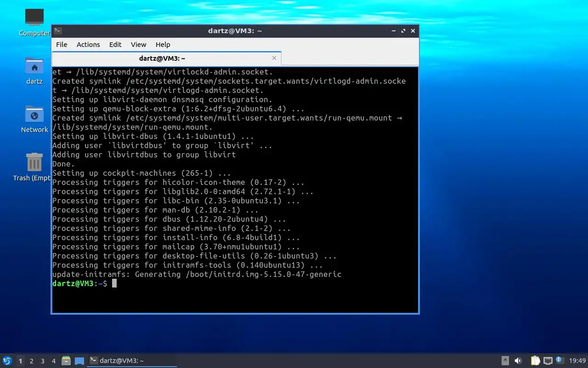Switch to workspace 2
This screenshot has width=588, height=368.
pyautogui.click(x=32, y=361)
